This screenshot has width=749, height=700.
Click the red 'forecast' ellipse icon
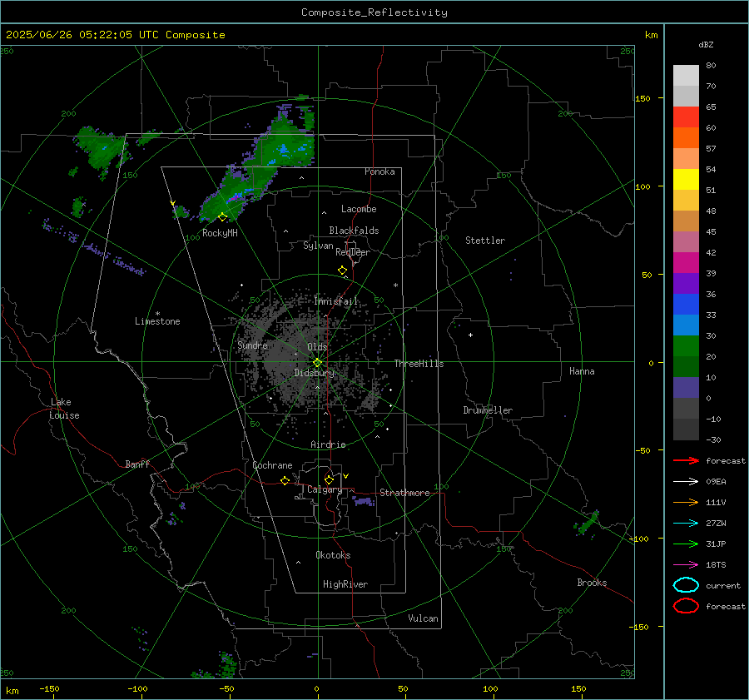tap(686, 606)
